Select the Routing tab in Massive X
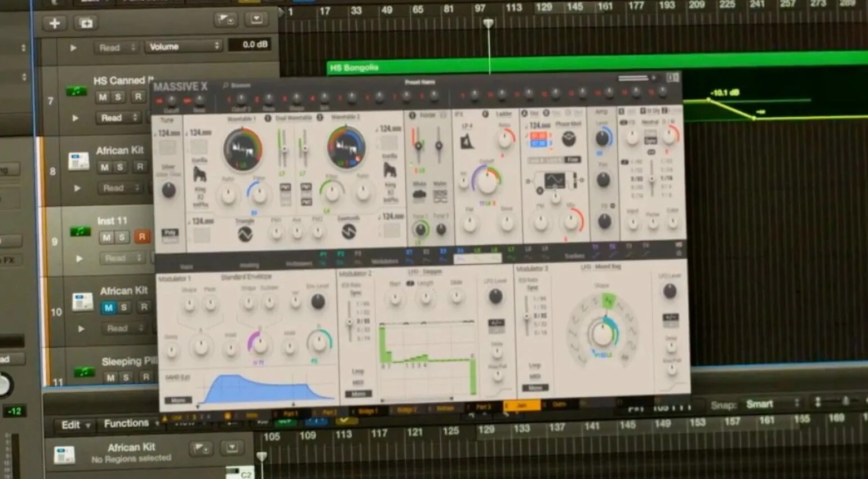This screenshot has height=479, width=868. tap(249, 264)
